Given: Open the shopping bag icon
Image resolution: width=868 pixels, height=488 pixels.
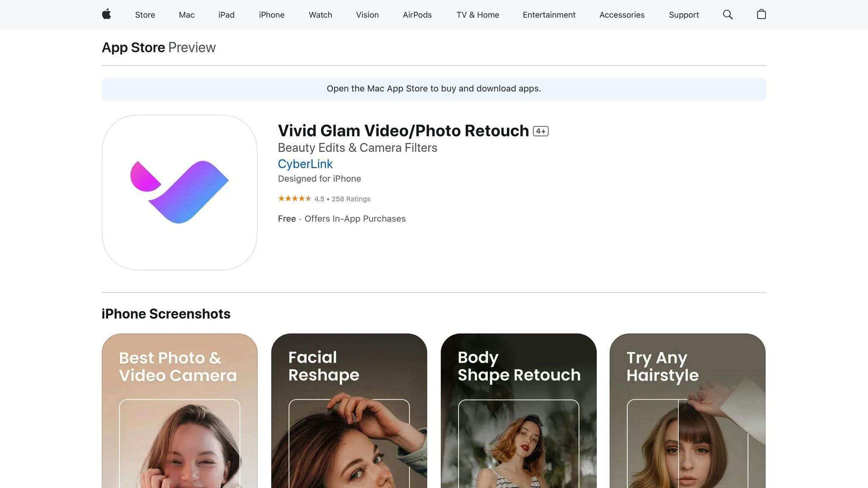Looking at the screenshot, I should 761,14.
